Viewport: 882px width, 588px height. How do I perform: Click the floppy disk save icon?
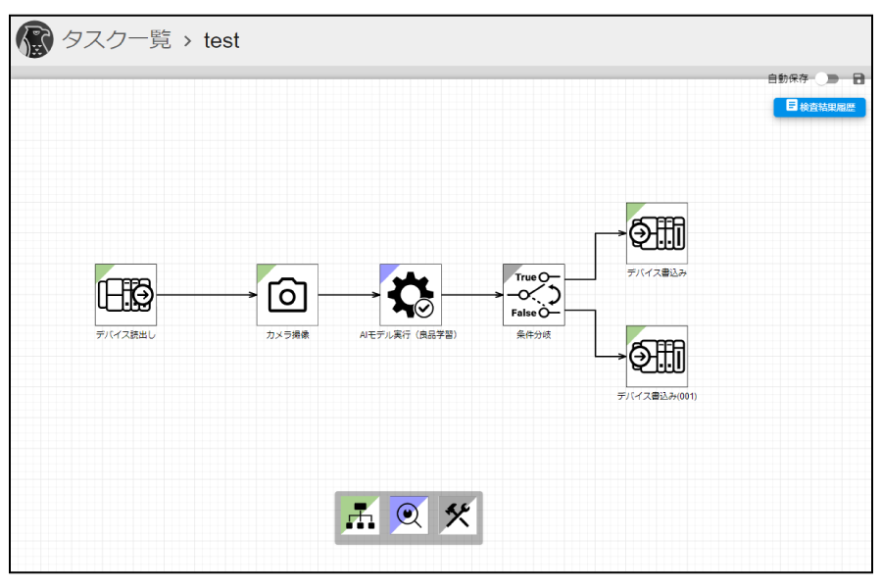858,78
